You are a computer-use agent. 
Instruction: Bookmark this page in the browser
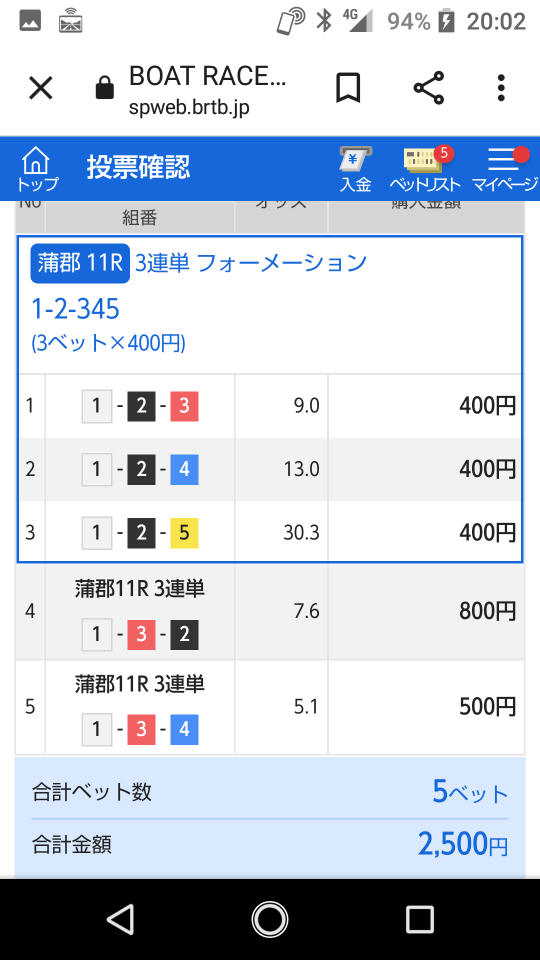pos(348,88)
